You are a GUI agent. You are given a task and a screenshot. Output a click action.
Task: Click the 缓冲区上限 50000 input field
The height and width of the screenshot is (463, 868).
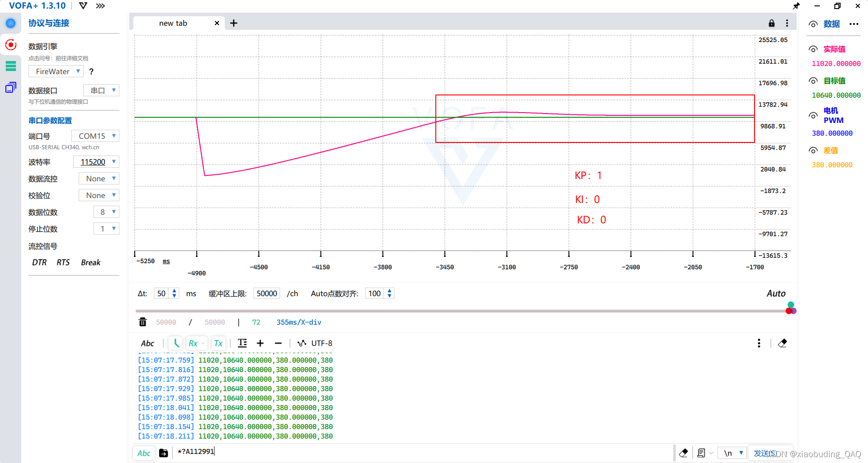coord(267,293)
